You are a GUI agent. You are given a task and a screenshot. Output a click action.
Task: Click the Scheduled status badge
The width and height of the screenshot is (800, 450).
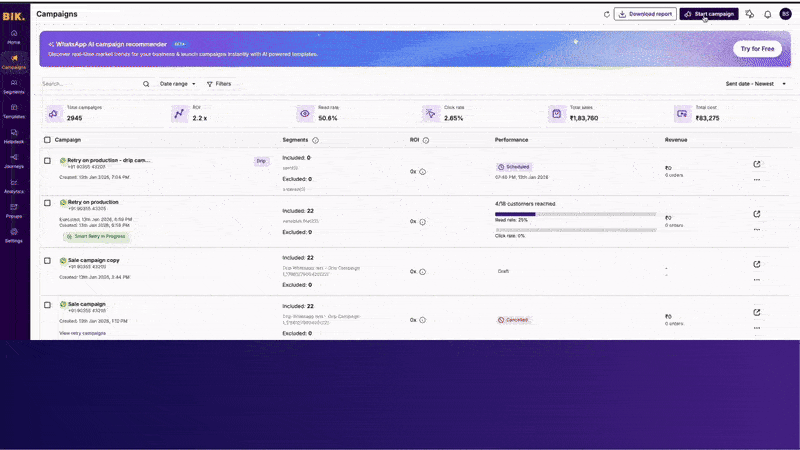514,167
